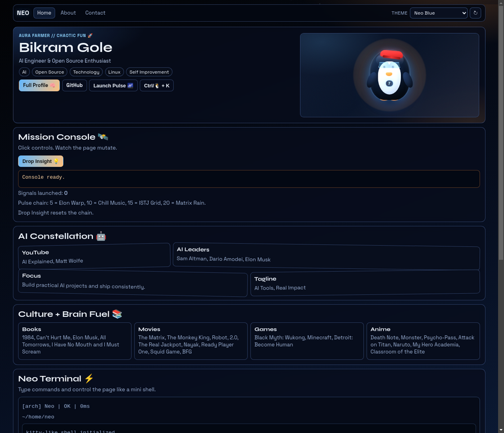
Task: Click the Full Profile button
Action: coord(39,85)
